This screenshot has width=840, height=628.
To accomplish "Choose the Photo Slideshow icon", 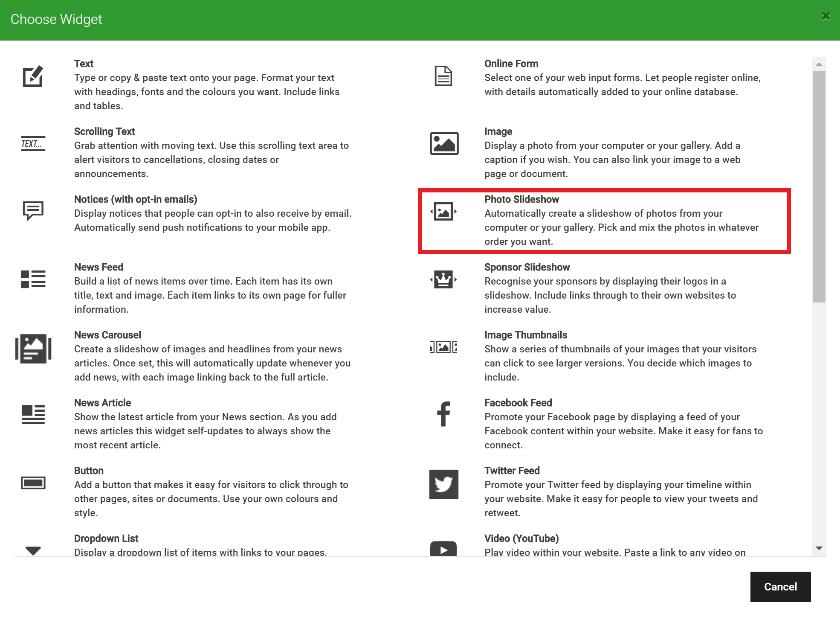I will tap(443, 211).
